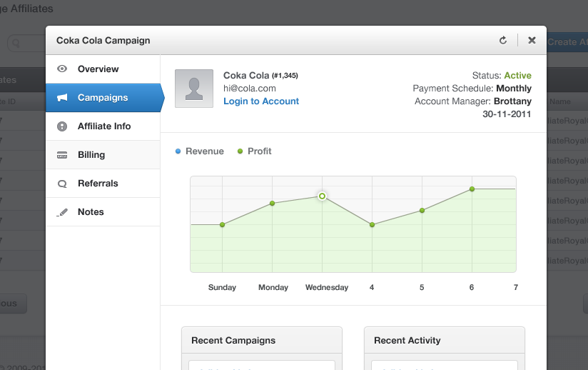Select the Campaigns tab

tap(105, 98)
